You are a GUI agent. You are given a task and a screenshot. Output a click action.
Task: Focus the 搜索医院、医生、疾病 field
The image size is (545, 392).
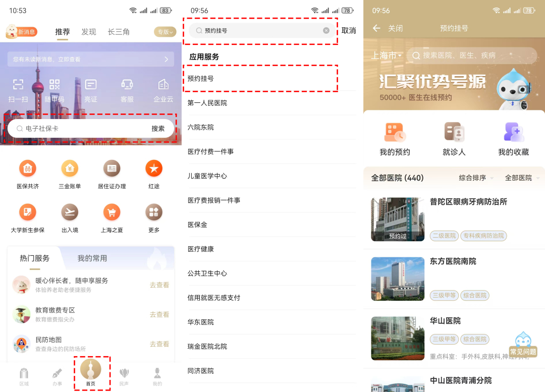472,55
